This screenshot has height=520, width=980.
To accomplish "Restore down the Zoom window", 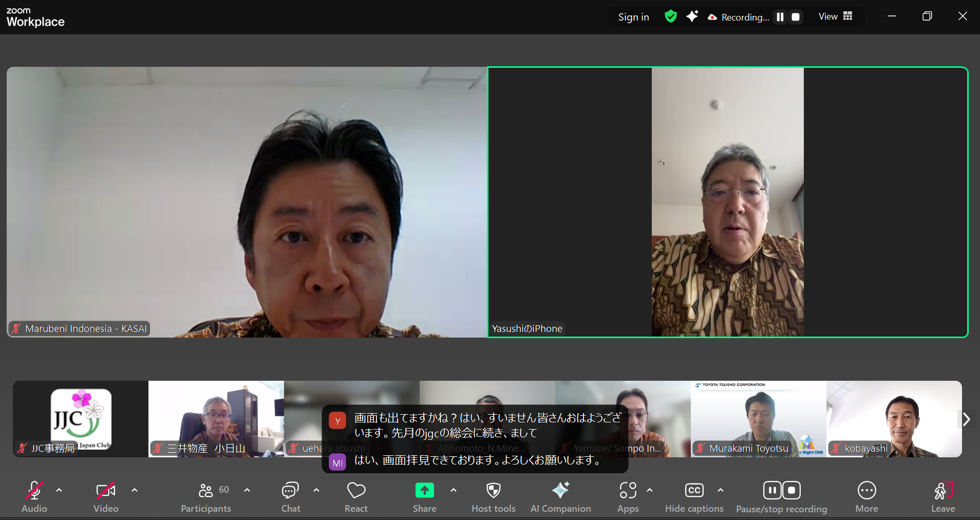I will click(x=927, y=16).
